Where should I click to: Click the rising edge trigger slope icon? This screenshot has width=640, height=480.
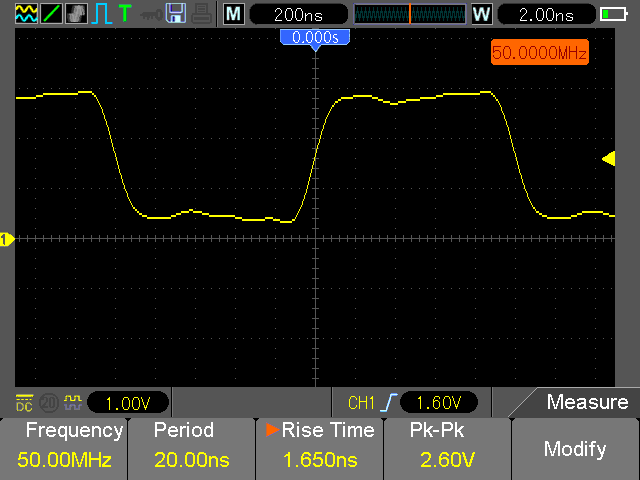click(x=389, y=403)
